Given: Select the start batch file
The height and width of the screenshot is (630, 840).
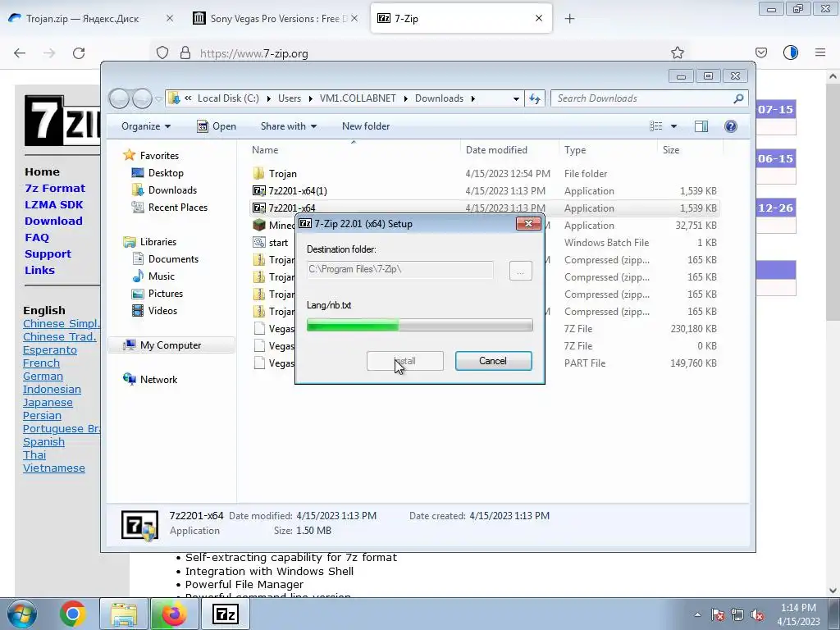Looking at the screenshot, I should (278, 243).
